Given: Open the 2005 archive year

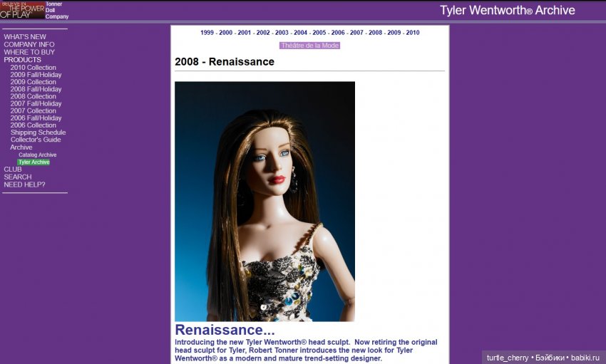Looking at the screenshot, I should 319,33.
